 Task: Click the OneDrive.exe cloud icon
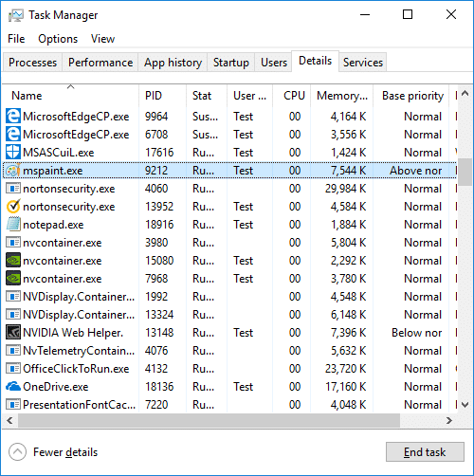(x=13, y=386)
